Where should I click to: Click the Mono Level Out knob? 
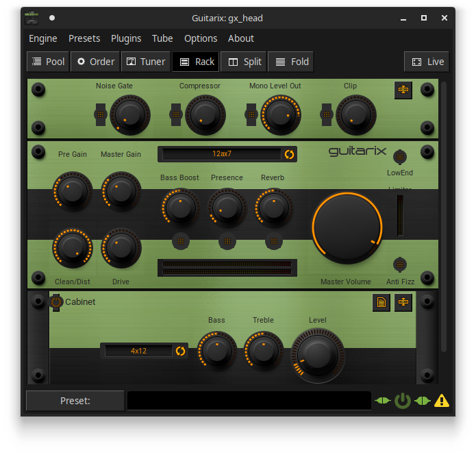click(281, 115)
